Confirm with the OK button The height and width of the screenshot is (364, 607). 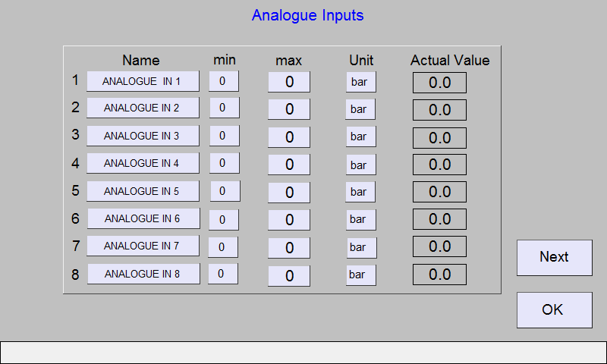pos(555,310)
